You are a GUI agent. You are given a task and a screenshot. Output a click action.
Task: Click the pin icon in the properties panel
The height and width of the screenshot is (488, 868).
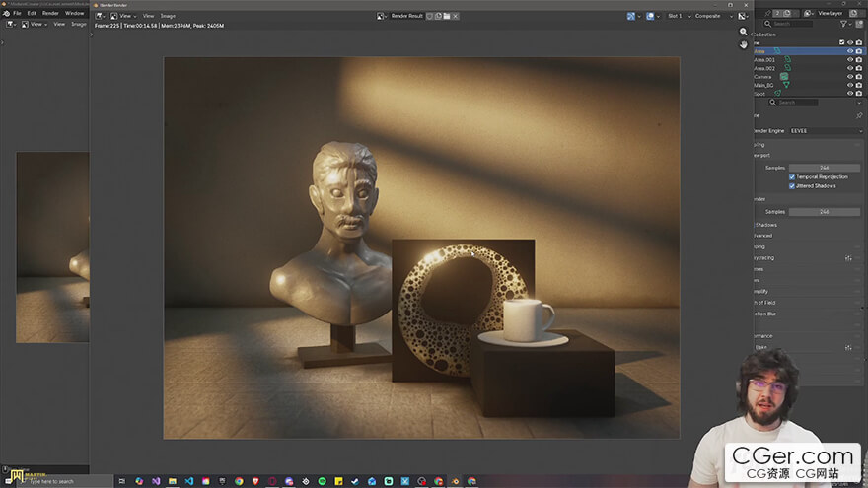pyautogui.click(x=858, y=114)
